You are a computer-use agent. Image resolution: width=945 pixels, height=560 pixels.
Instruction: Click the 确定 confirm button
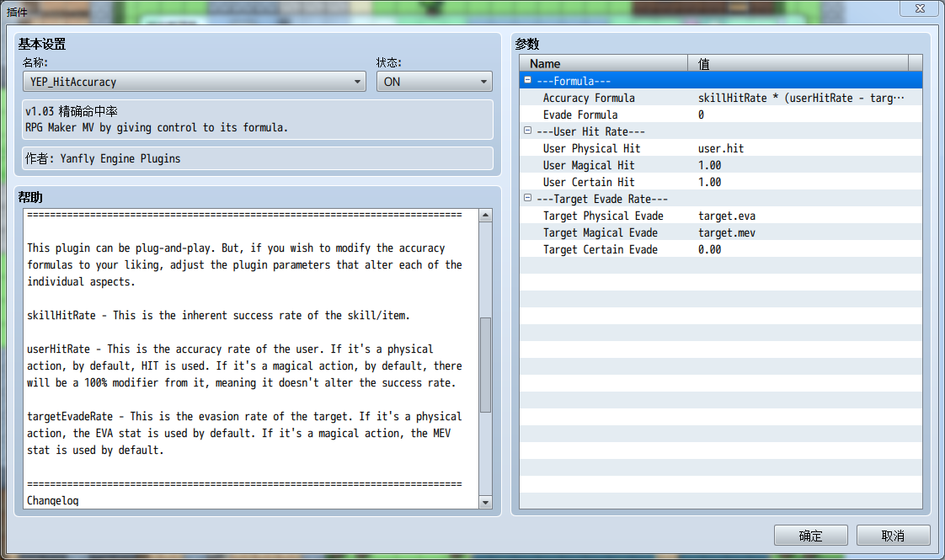pos(810,536)
